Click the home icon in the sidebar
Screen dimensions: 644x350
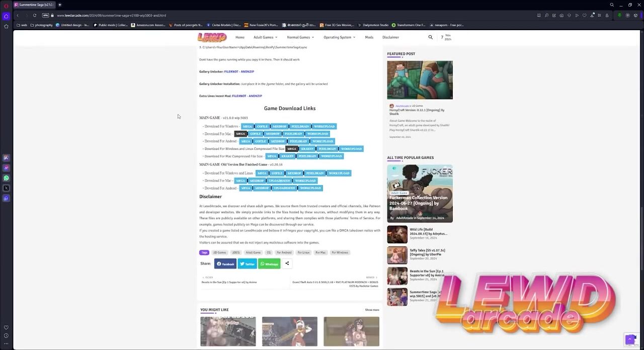pos(6,16)
